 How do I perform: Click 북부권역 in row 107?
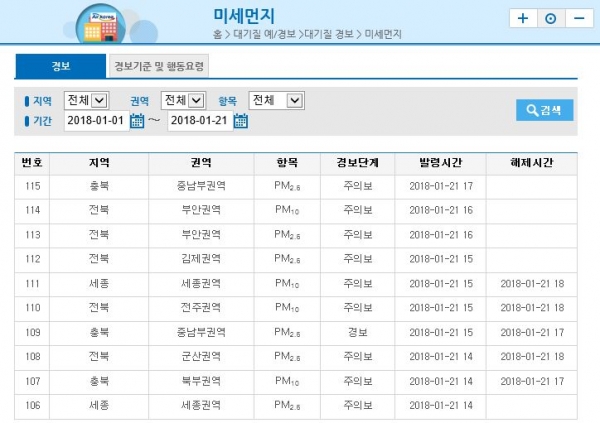[201, 381]
